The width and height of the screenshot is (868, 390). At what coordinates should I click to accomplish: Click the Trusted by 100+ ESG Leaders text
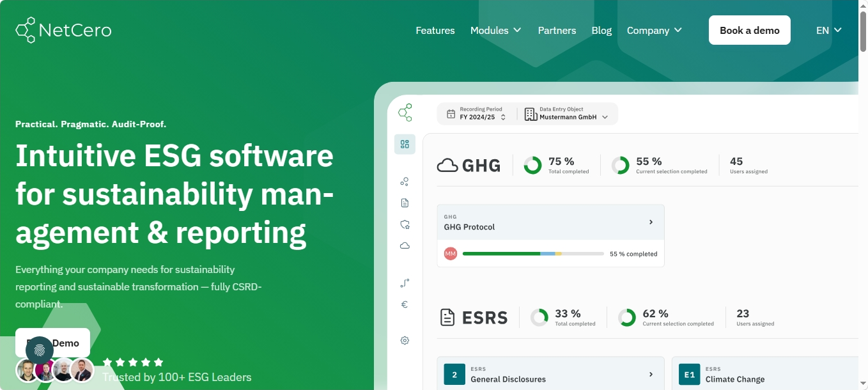[x=177, y=377]
